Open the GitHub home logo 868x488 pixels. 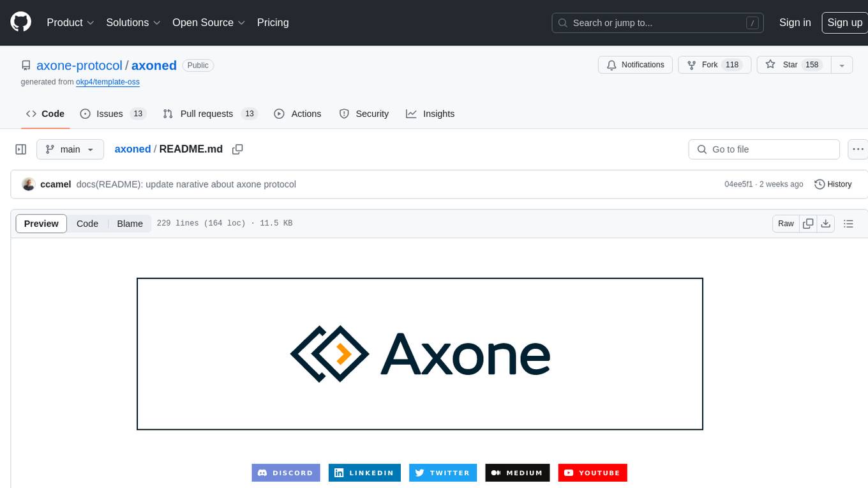pyautogui.click(x=20, y=22)
